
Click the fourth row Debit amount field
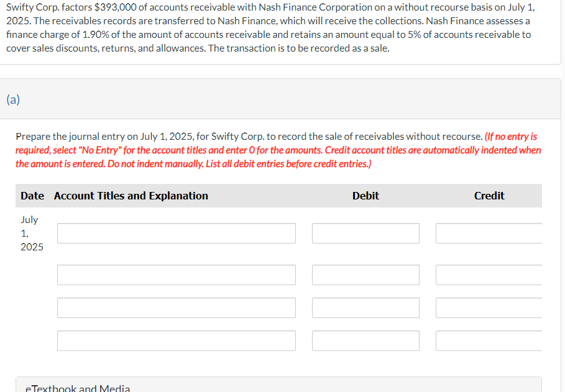[x=365, y=340]
